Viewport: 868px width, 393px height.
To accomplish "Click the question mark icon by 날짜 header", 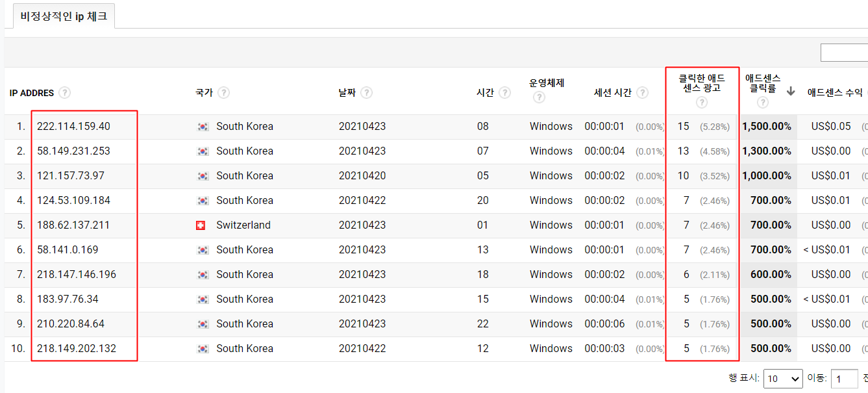I will (366, 92).
